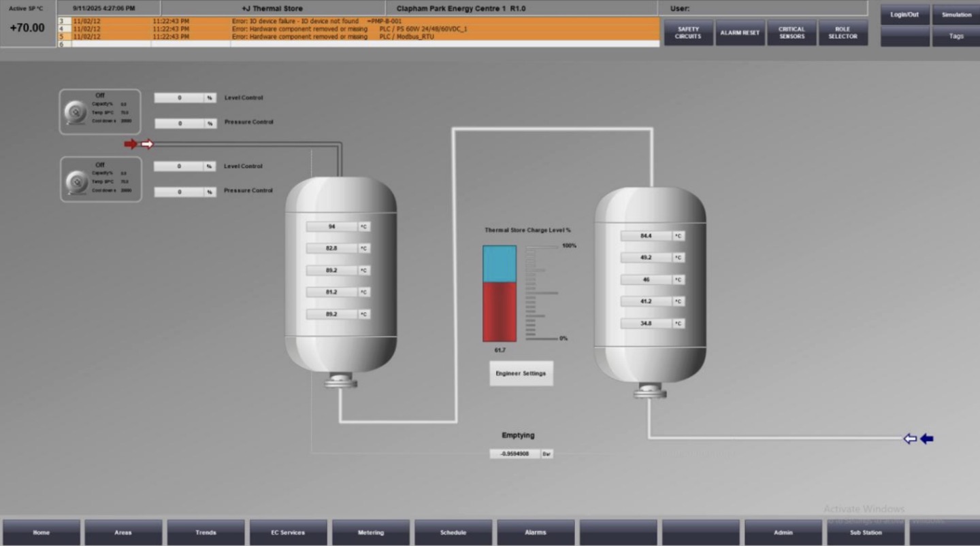Click the Login/Out button
Screen dimensions: 980x546
pyautogui.click(x=904, y=15)
